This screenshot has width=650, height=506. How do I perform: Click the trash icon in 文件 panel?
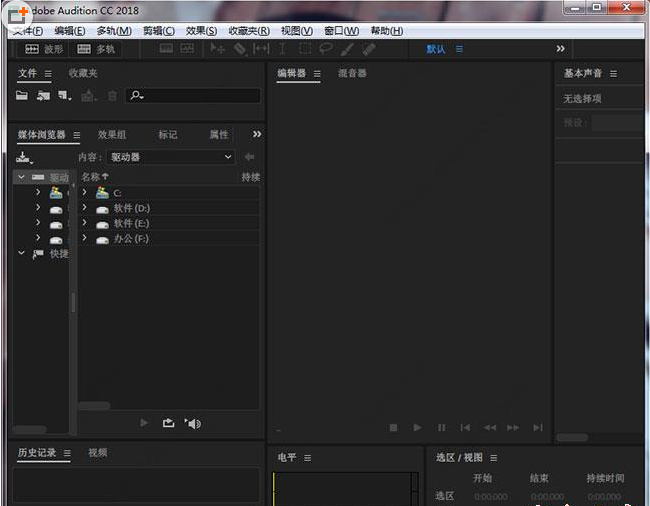click(112, 96)
